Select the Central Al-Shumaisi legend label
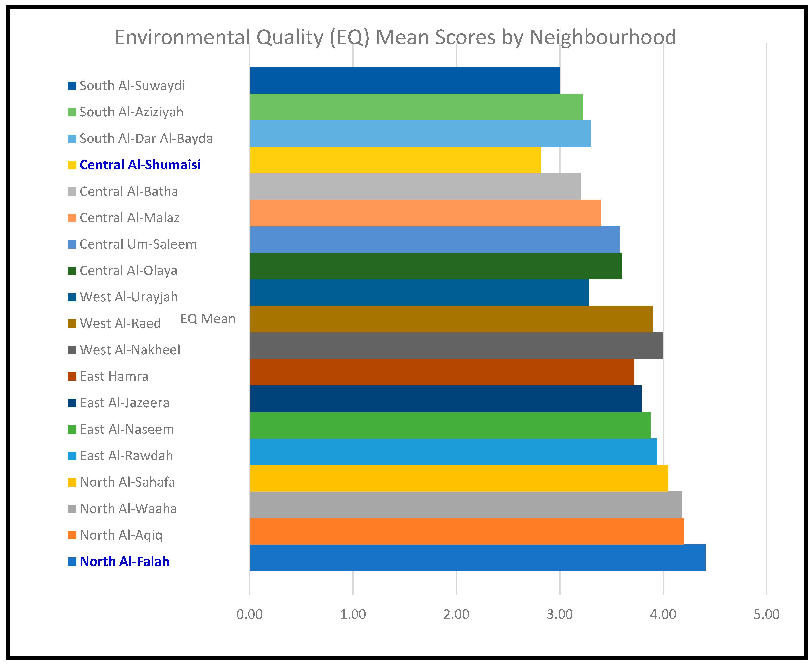 pyautogui.click(x=140, y=165)
